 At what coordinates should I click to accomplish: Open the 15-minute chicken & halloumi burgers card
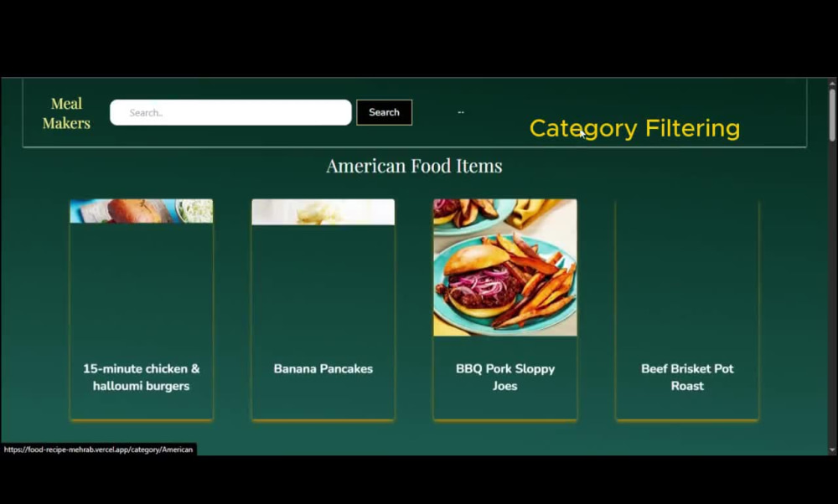pyautogui.click(x=142, y=310)
